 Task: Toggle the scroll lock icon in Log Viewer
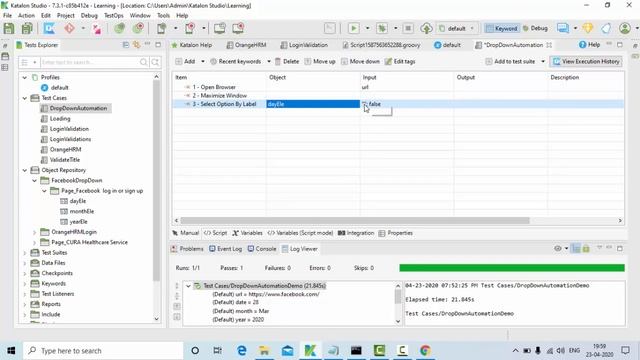[586, 249]
